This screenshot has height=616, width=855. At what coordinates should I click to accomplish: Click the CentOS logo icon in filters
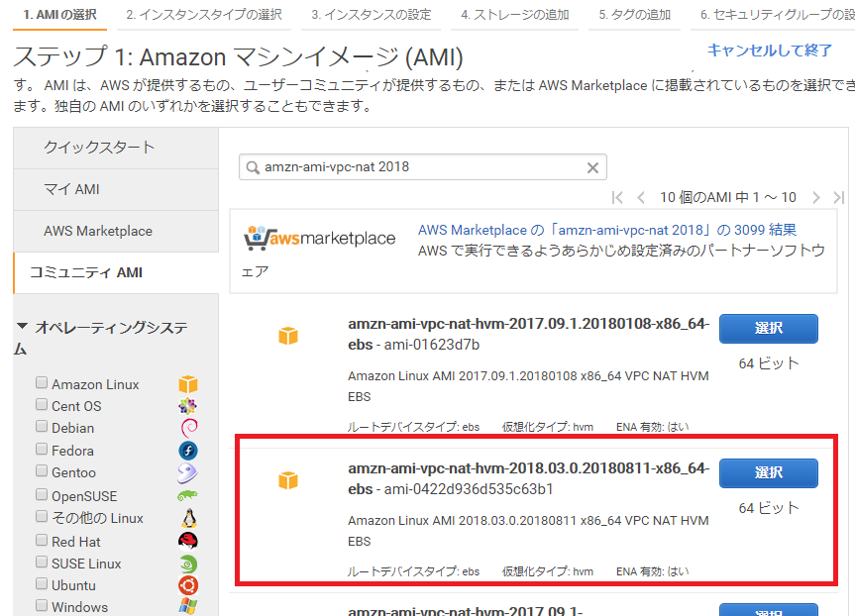tap(188, 406)
